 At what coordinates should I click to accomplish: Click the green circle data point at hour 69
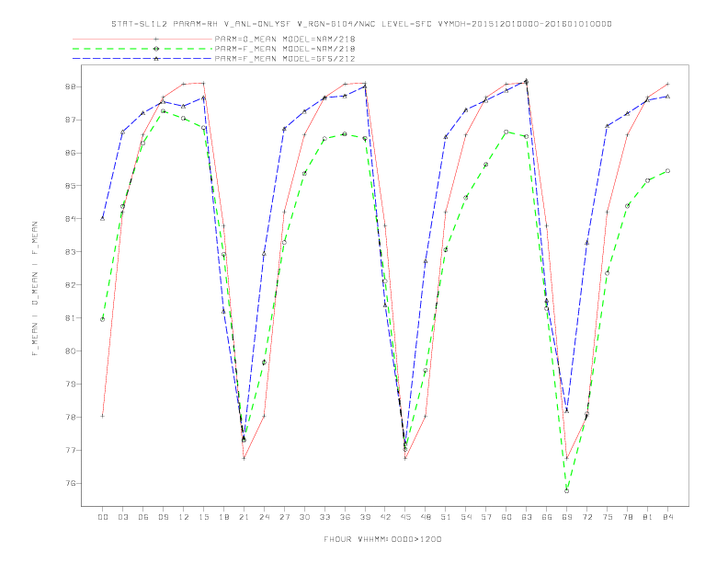567,490
